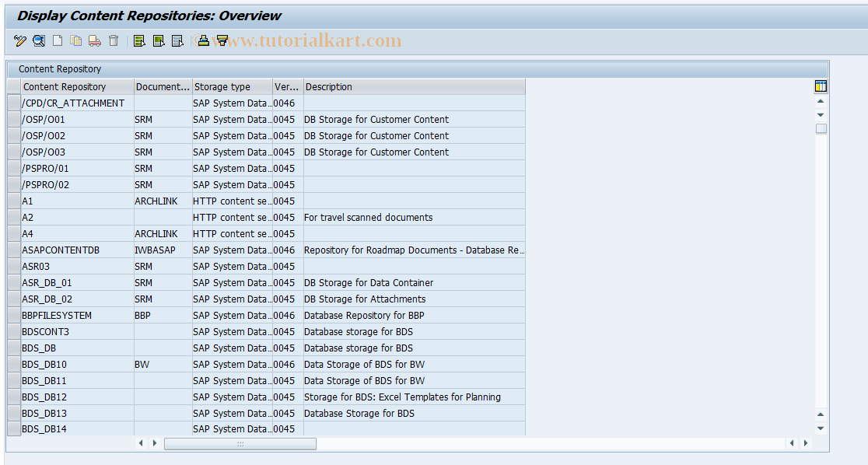Select the Change/Display pencil icon

[x=19, y=40]
